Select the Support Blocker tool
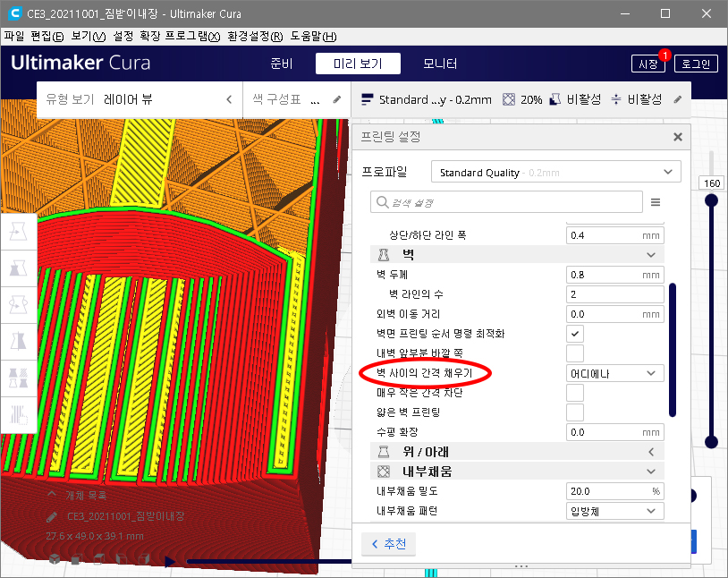 18,414
